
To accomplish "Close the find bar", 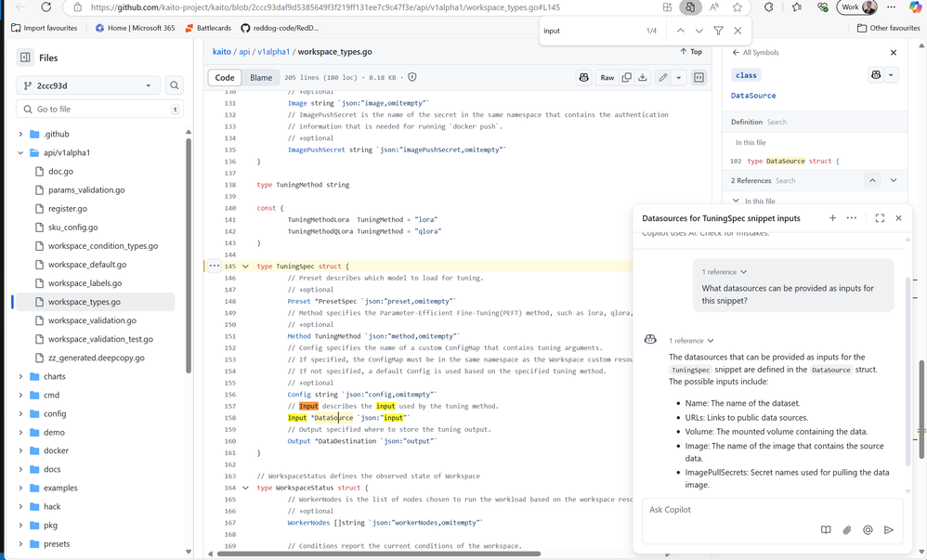I will 738,31.
